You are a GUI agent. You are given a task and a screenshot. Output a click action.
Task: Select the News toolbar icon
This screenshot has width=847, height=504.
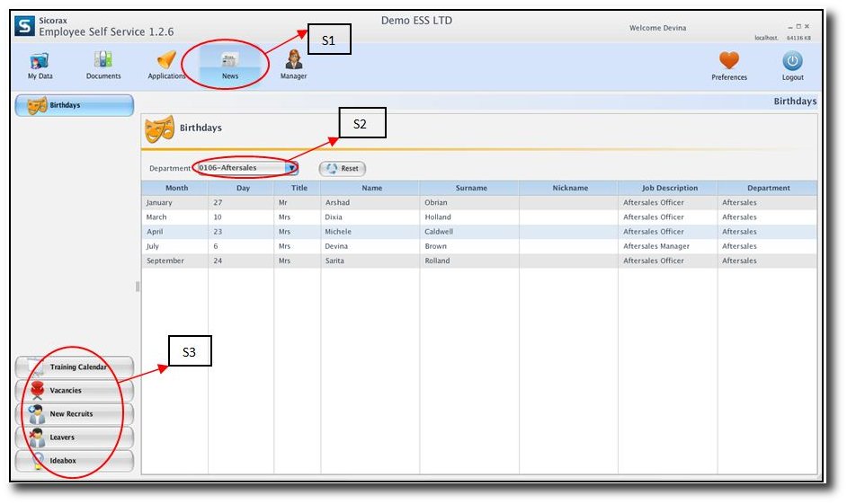pos(230,63)
